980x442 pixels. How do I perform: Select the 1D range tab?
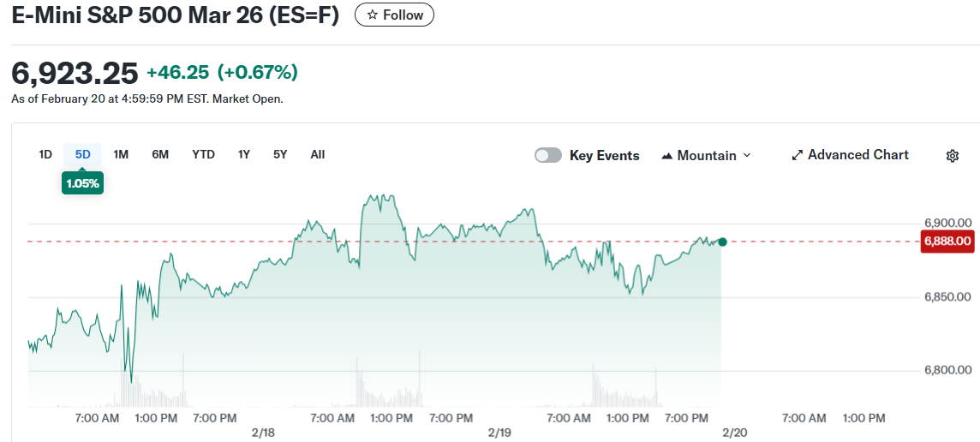45,154
